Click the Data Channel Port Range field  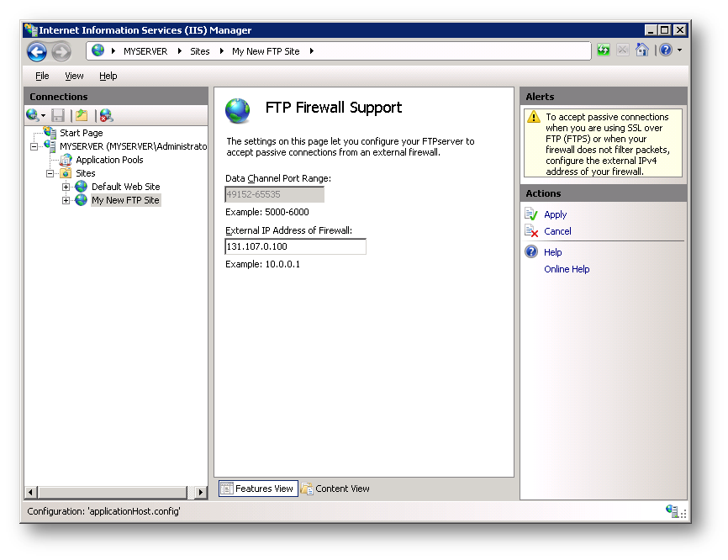tap(274, 194)
